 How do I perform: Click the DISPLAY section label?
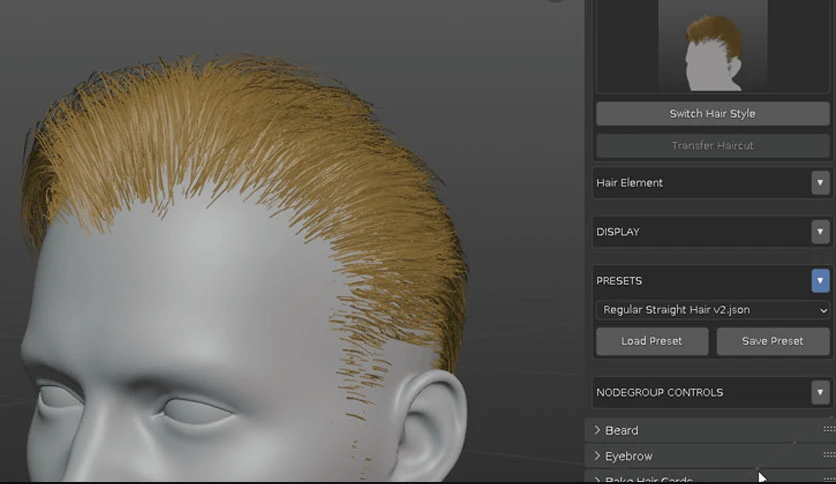617,232
